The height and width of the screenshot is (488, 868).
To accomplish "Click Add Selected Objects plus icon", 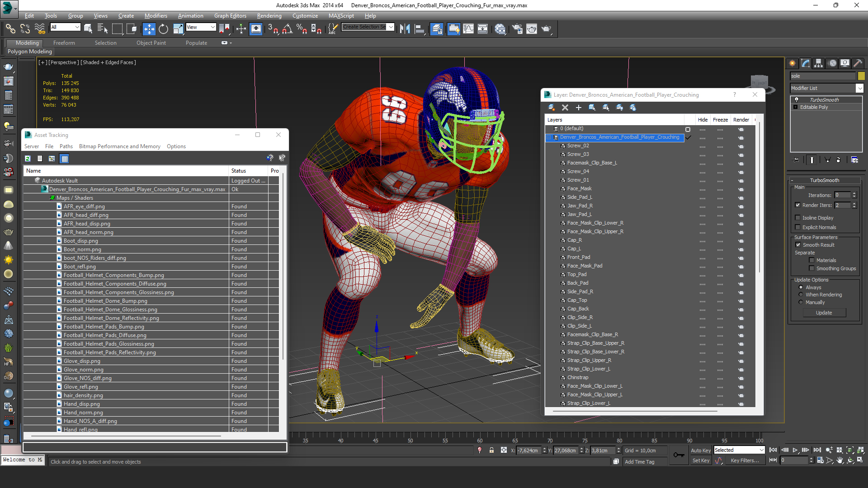I will click(579, 108).
